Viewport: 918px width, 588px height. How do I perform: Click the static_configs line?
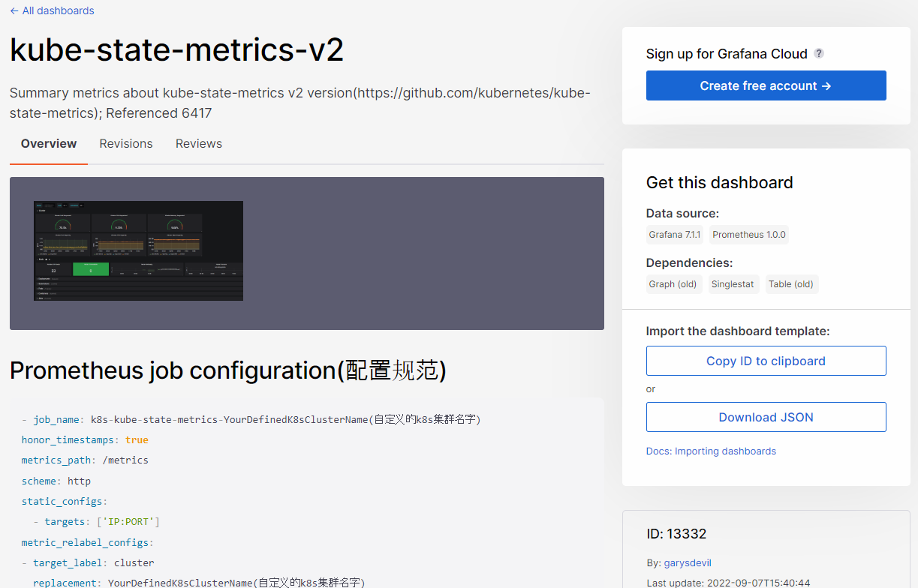pyautogui.click(x=65, y=501)
